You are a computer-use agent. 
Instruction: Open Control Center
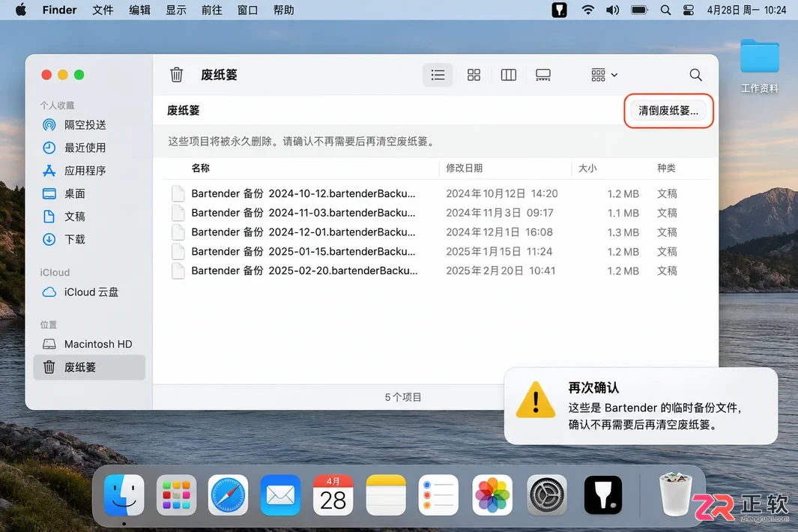(689, 10)
